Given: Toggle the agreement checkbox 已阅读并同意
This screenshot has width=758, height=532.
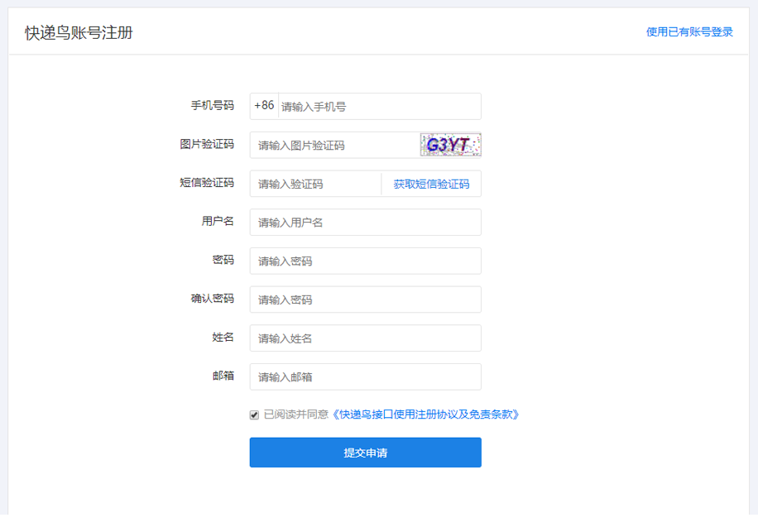Looking at the screenshot, I should tap(254, 415).
